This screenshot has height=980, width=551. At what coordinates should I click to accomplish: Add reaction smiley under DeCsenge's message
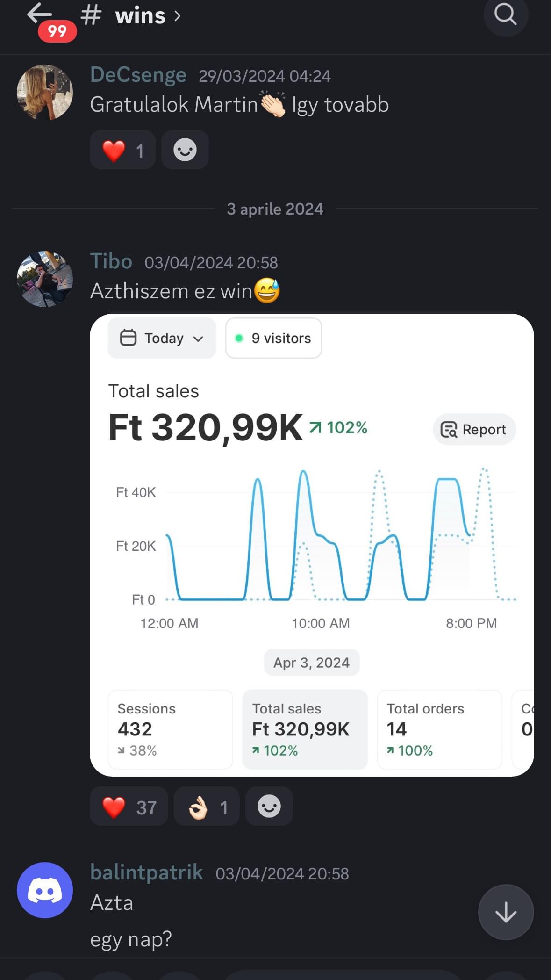185,150
